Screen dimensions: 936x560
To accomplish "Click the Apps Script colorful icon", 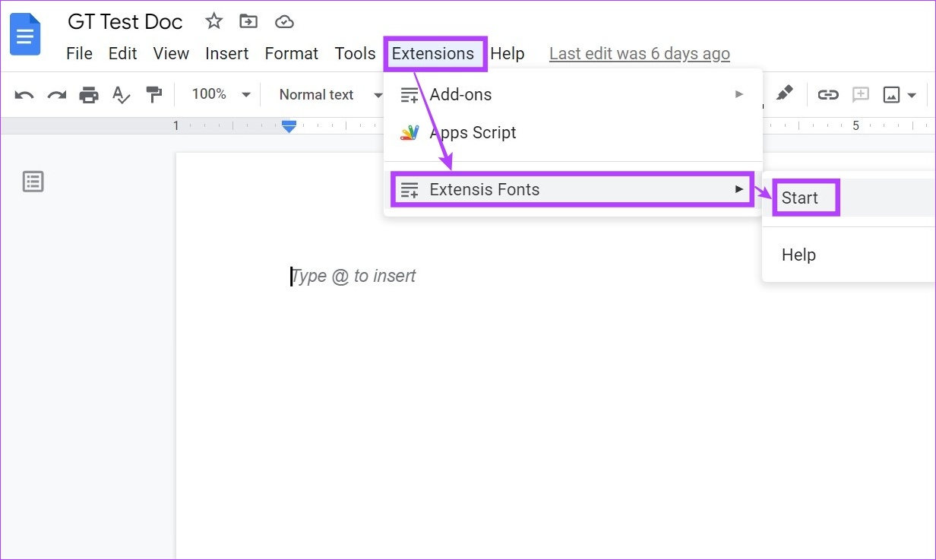I will [x=409, y=132].
